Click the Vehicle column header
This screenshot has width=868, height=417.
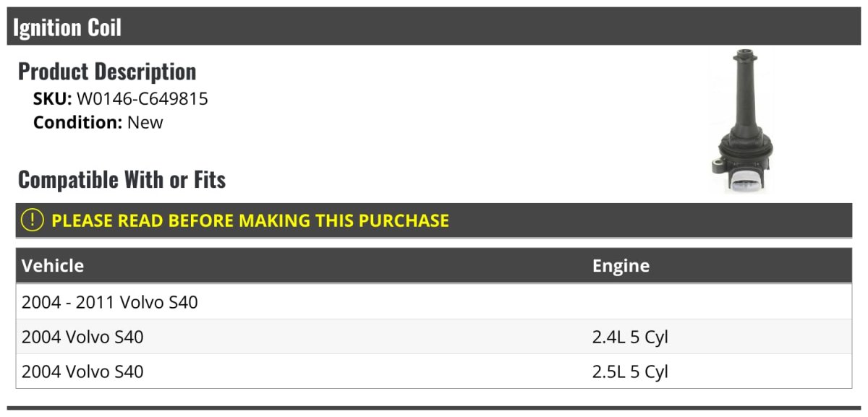click(x=53, y=265)
